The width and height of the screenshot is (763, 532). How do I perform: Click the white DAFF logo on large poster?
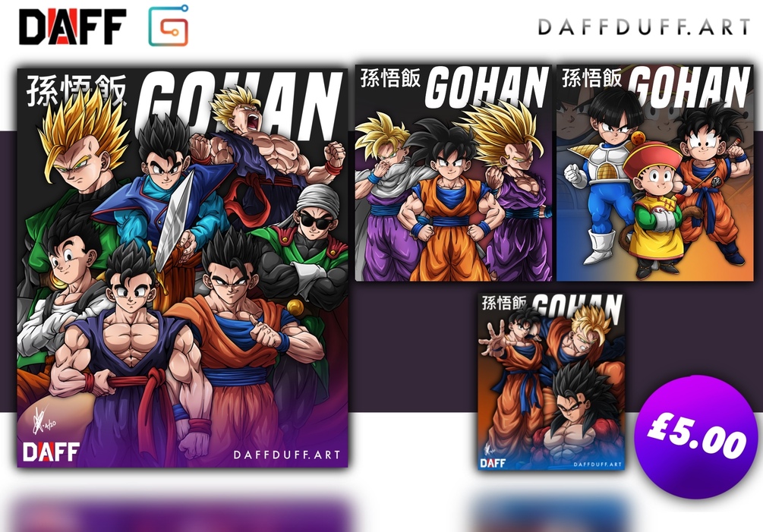(51, 452)
